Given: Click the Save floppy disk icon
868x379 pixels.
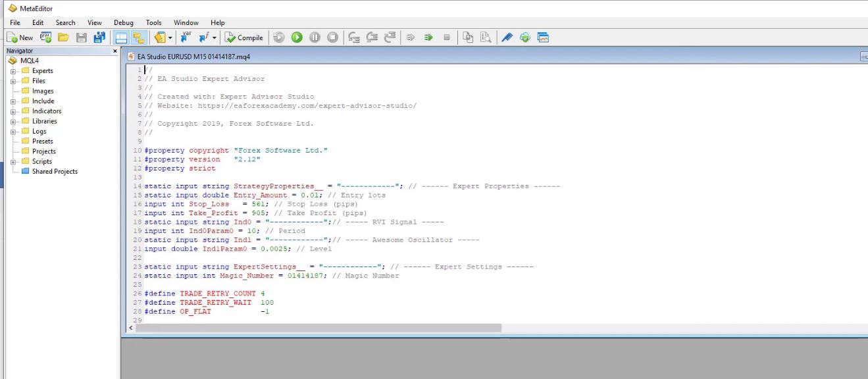Looking at the screenshot, I should coord(82,38).
